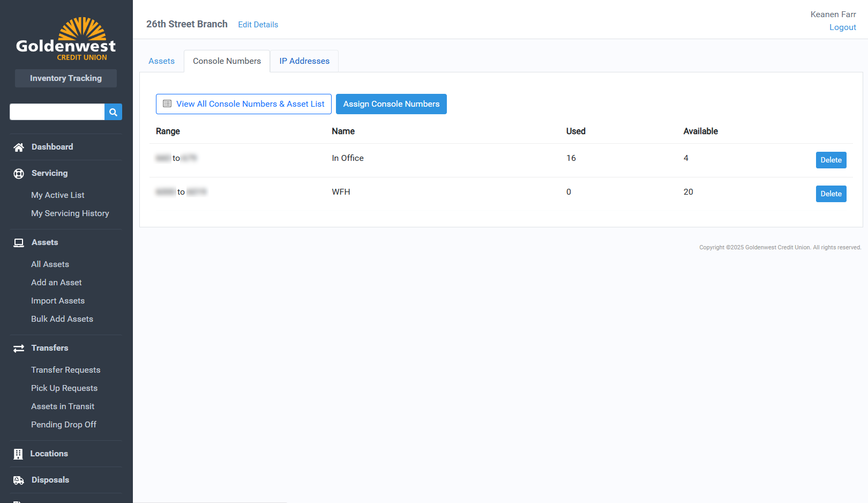Click the Disposals truck icon
This screenshot has width=868, height=503.
tap(19, 480)
